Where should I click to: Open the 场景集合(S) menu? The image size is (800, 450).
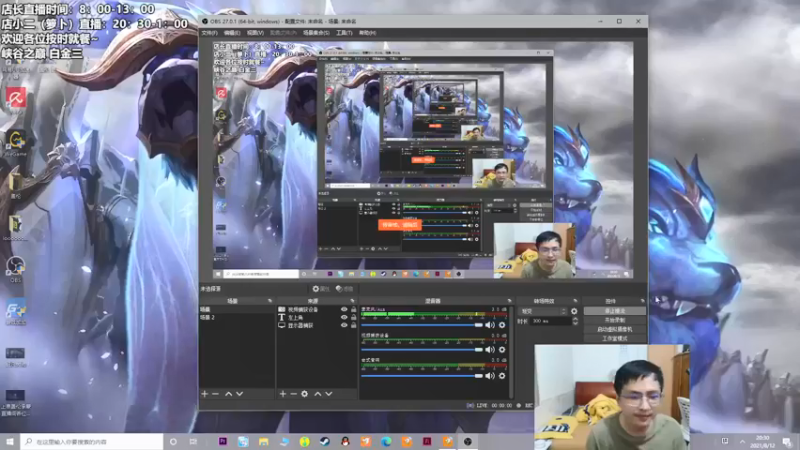coord(316,33)
